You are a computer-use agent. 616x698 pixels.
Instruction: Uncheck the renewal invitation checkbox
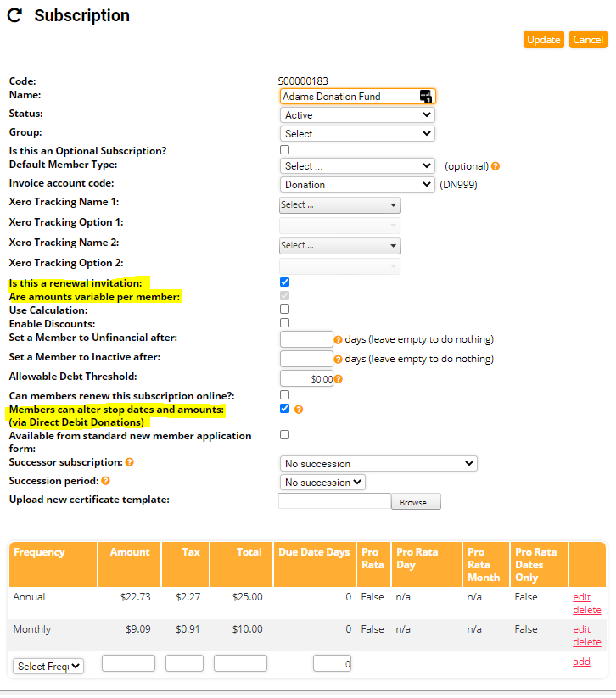(x=285, y=282)
